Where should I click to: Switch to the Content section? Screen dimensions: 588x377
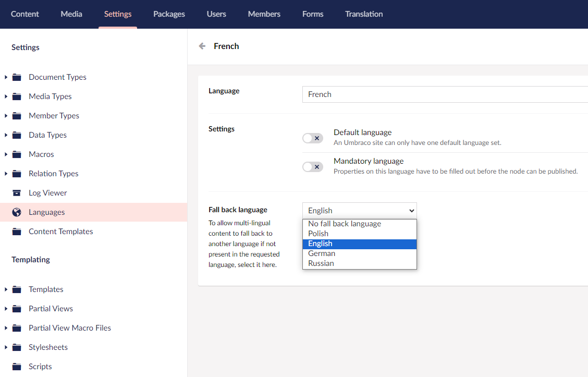point(24,14)
